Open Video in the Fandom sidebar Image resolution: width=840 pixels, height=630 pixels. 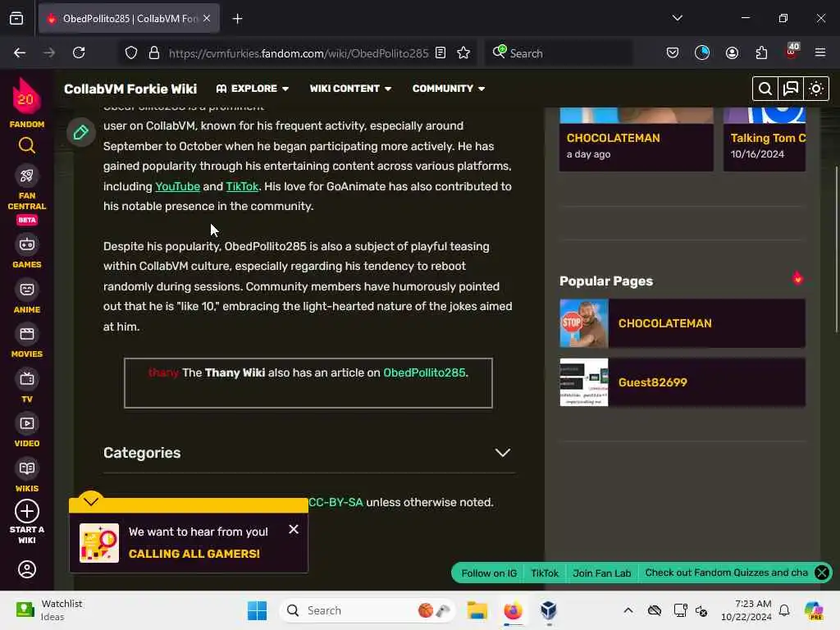point(27,430)
